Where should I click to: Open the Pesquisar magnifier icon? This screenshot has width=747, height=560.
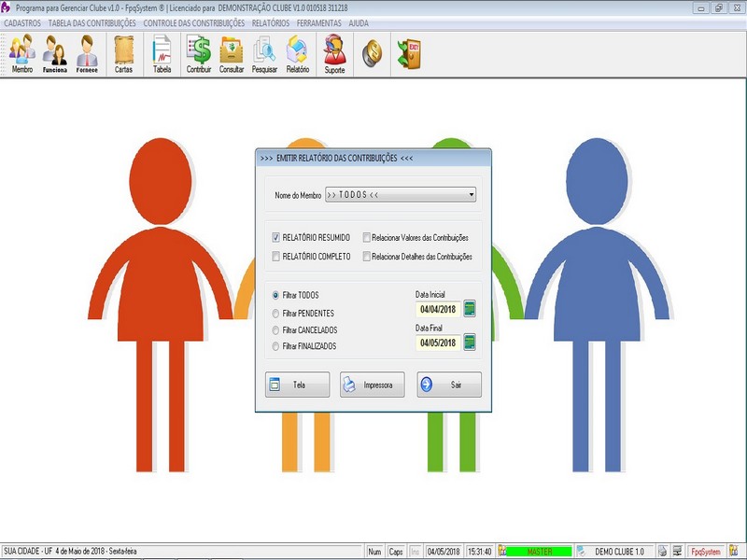[264, 54]
